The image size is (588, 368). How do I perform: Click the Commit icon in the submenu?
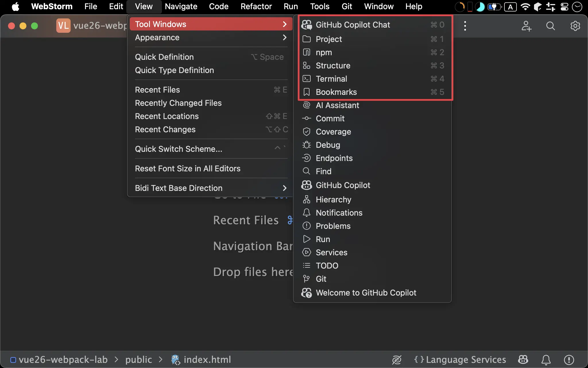[307, 118]
